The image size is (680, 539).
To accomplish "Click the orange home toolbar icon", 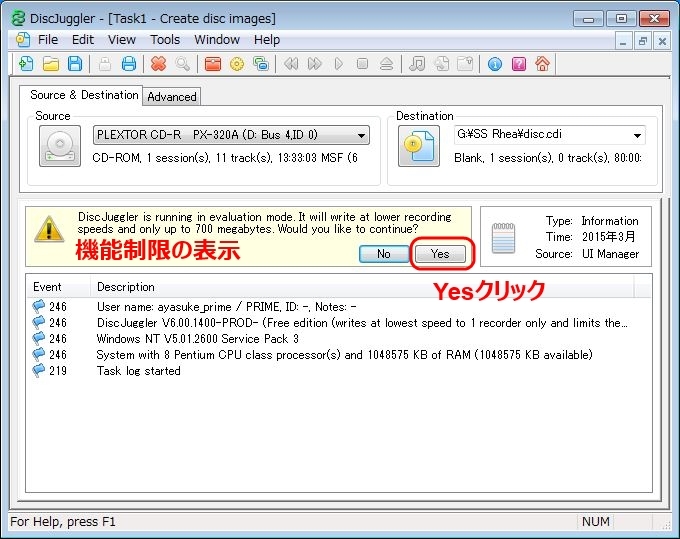I will 543,64.
